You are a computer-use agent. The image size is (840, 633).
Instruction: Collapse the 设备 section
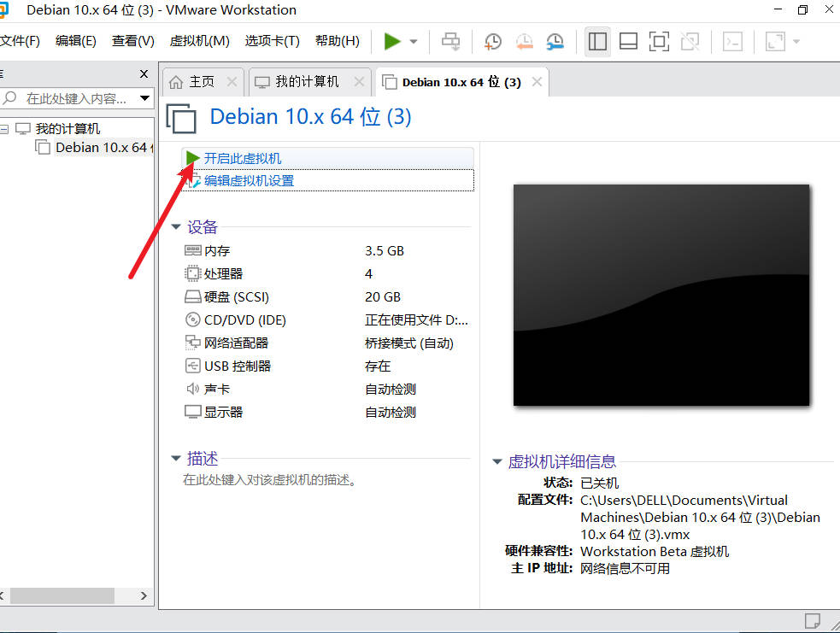(x=176, y=227)
